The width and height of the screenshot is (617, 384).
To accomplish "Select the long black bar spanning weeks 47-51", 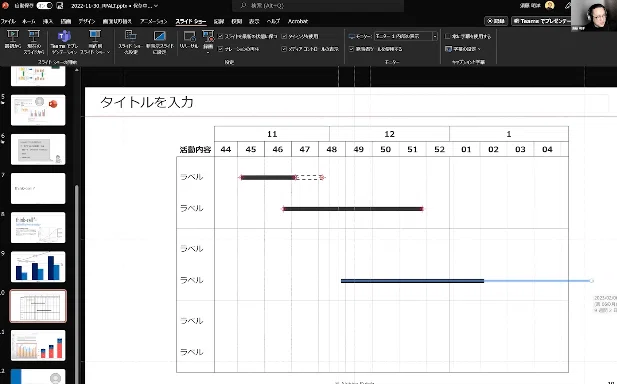I will 353,209.
